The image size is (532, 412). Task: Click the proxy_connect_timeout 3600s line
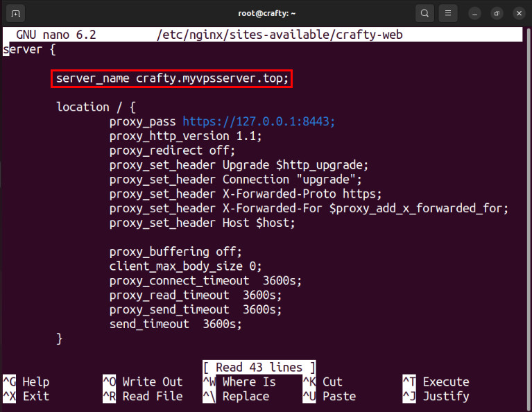tap(205, 281)
